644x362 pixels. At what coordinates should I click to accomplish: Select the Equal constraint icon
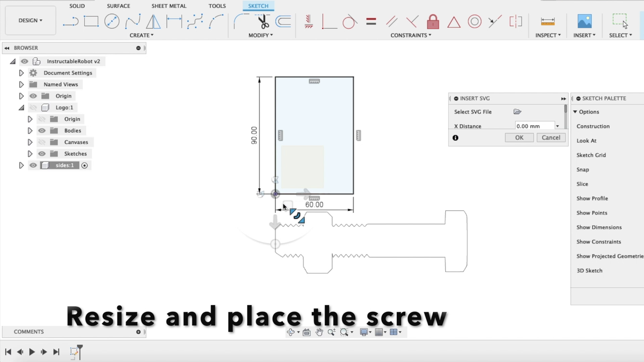371,22
